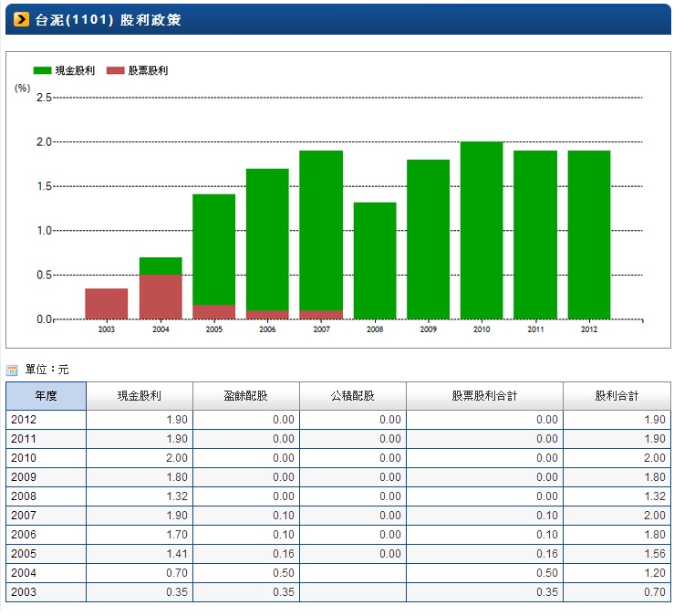Click the 2005 green bar in the chart

pos(213,249)
